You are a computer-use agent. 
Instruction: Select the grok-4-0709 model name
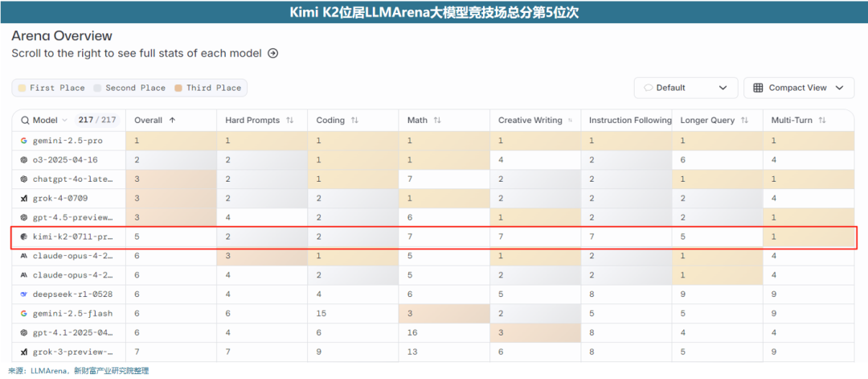59,198
